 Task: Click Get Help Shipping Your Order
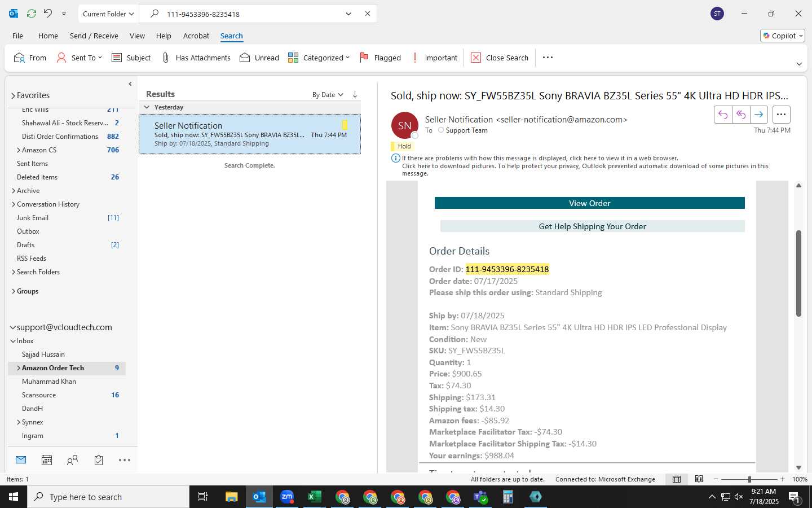(593, 226)
